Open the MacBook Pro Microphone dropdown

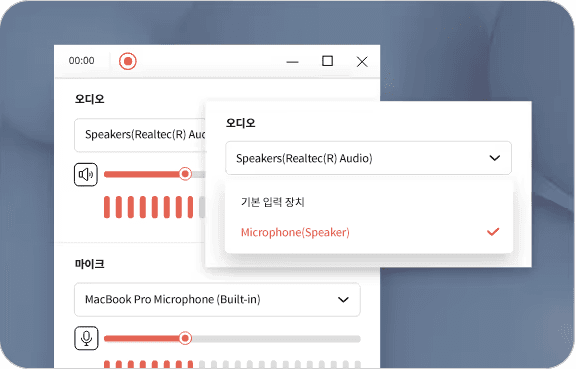pos(217,300)
